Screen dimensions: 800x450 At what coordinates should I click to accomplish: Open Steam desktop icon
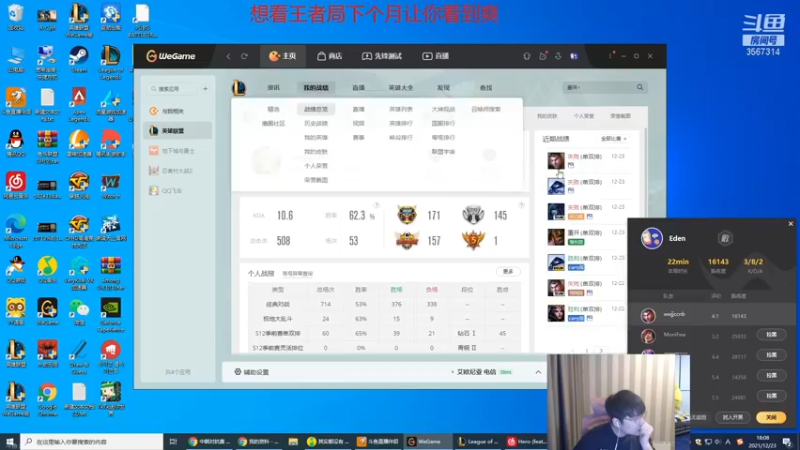(x=79, y=60)
